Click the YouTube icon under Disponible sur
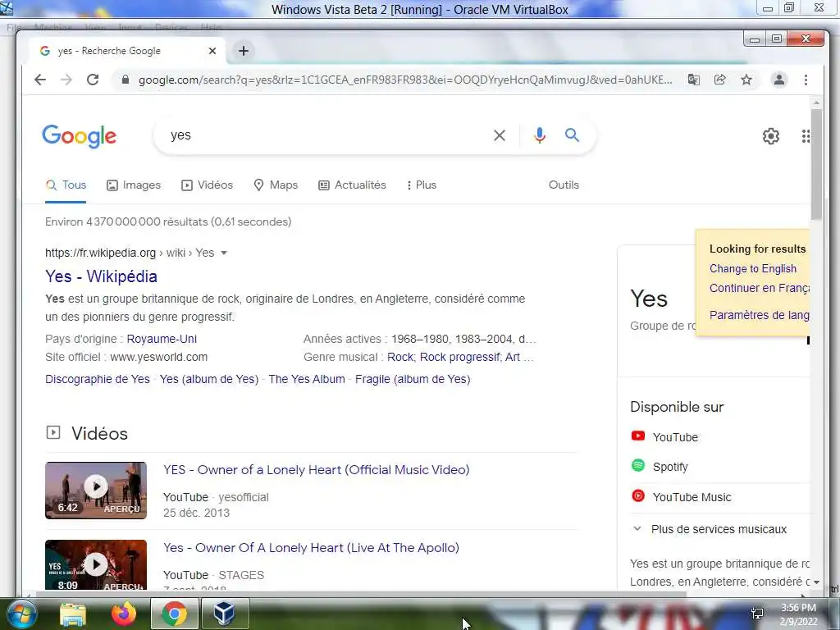Screen dimensions: 840x630 [638, 436]
